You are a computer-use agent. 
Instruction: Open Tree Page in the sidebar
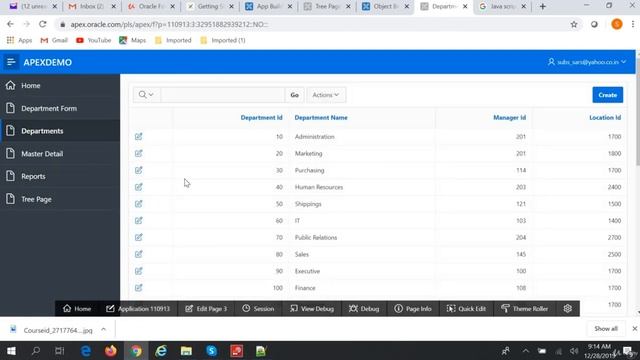point(60,199)
